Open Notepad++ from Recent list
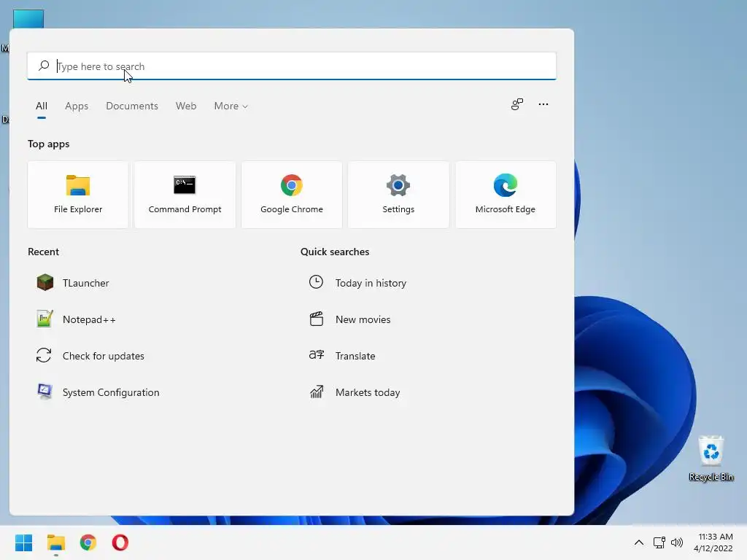This screenshot has height=560, width=747. point(76,319)
